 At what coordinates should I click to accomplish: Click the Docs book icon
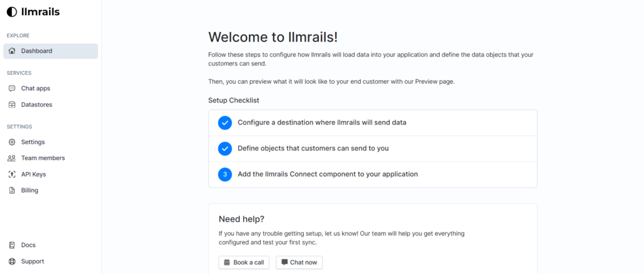pos(12,245)
